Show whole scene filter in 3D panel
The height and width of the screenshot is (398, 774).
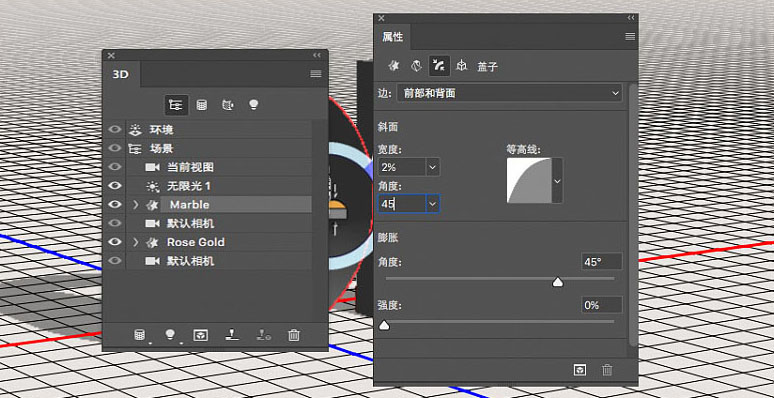click(x=176, y=105)
